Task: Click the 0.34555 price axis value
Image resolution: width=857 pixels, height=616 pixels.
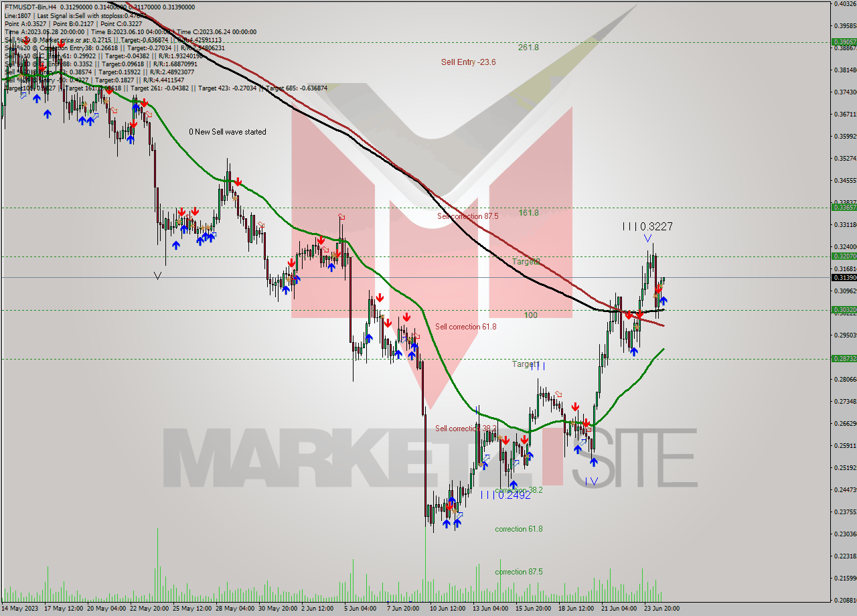Action: click(x=845, y=181)
